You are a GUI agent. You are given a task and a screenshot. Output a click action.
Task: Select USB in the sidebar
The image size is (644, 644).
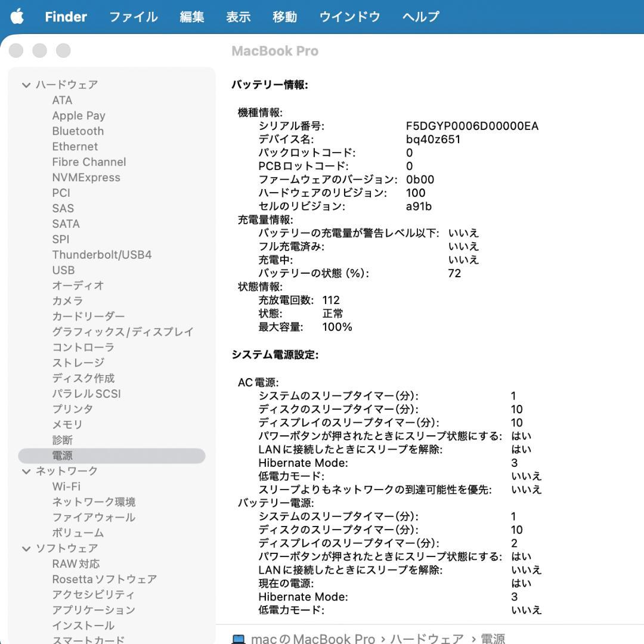pyautogui.click(x=63, y=270)
